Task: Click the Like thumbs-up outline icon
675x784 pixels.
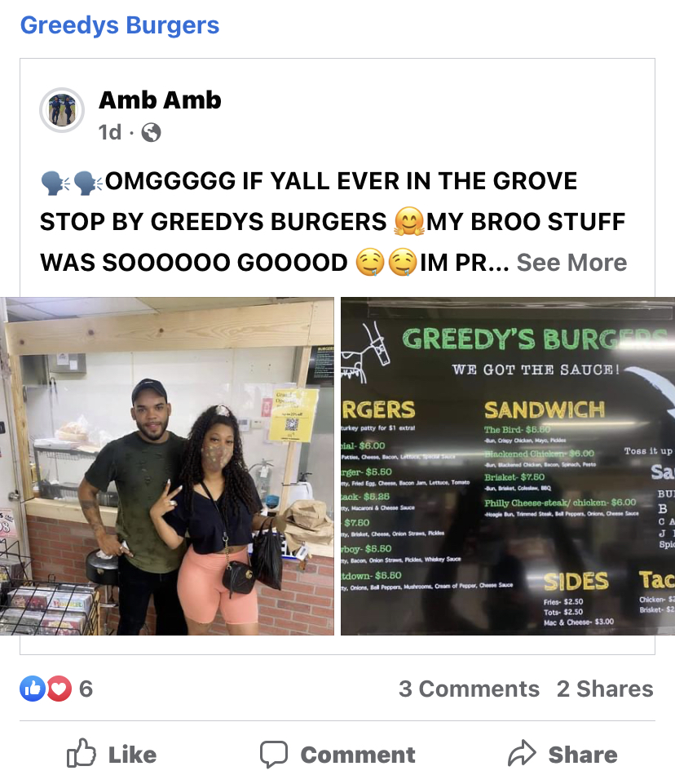Action: tap(81, 753)
